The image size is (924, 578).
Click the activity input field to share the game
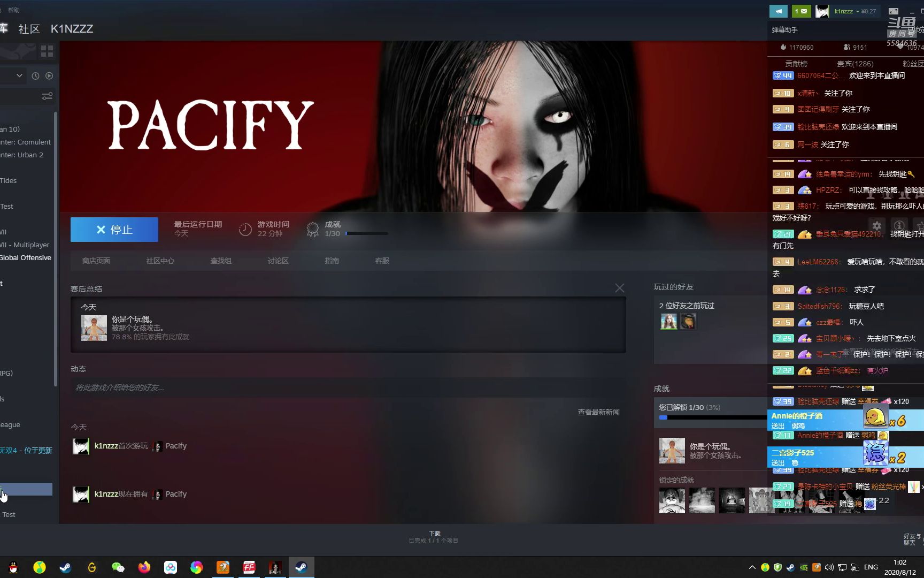click(x=348, y=387)
